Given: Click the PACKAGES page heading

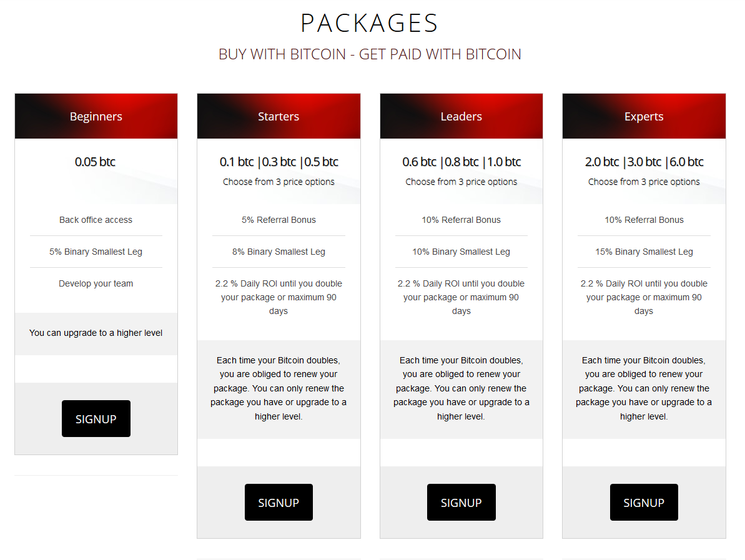Looking at the screenshot, I should (369, 23).
